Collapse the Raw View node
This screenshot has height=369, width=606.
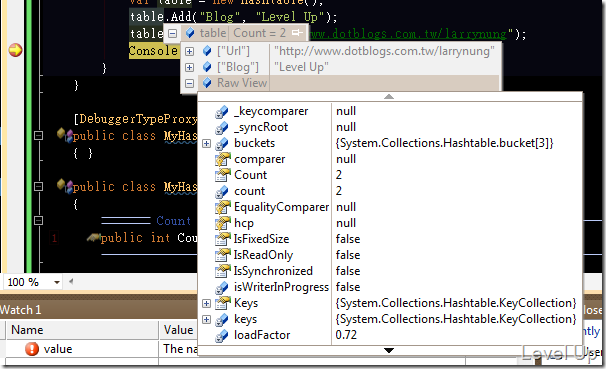coord(189,83)
